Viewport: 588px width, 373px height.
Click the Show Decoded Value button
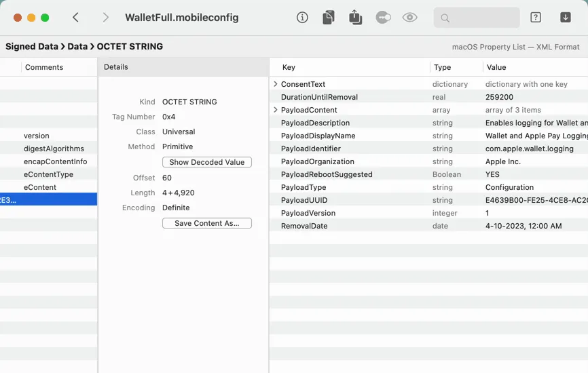[x=207, y=162]
